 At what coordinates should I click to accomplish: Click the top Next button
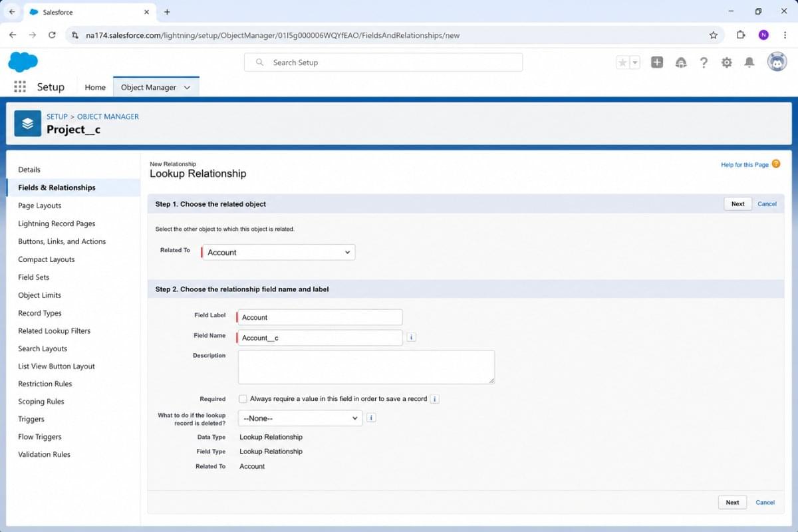click(738, 203)
